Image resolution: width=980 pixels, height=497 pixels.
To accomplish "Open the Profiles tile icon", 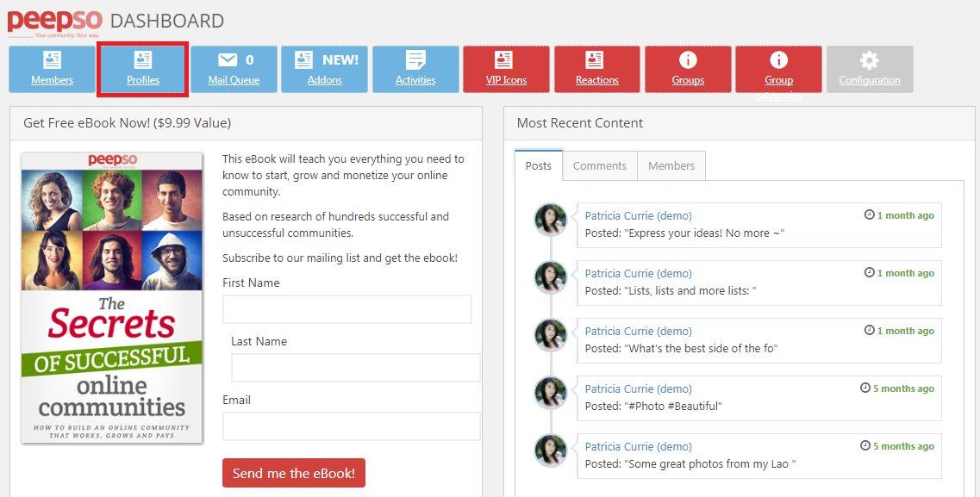I will point(142,60).
